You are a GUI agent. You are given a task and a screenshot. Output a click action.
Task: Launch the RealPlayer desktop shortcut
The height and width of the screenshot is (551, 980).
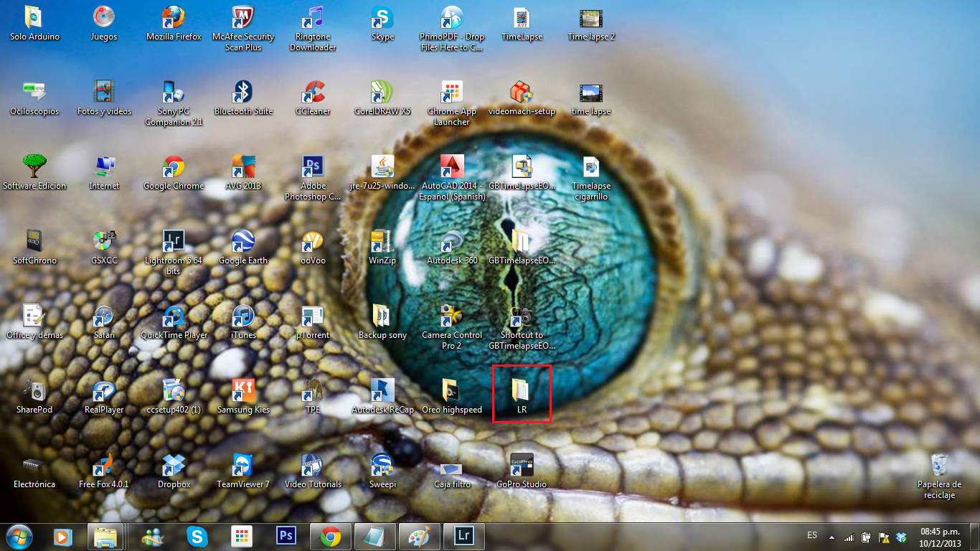tap(104, 397)
